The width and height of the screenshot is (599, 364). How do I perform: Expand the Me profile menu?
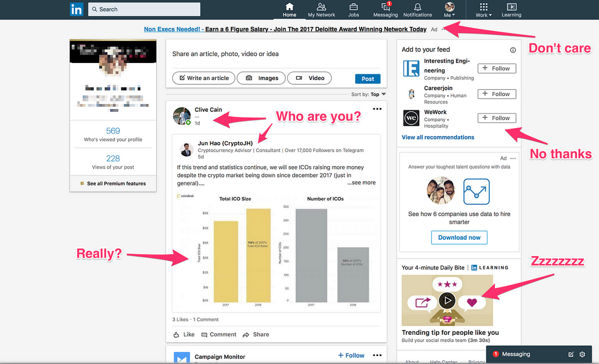tap(449, 10)
